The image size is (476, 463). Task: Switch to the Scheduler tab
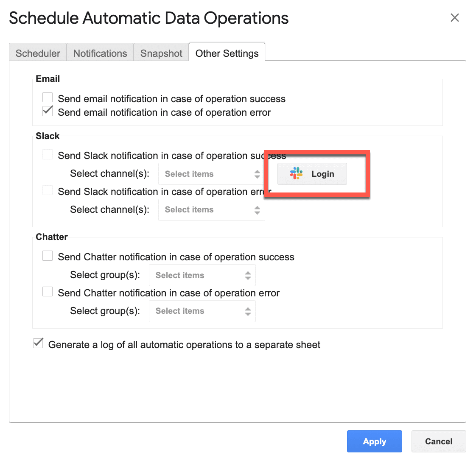pyautogui.click(x=38, y=53)
